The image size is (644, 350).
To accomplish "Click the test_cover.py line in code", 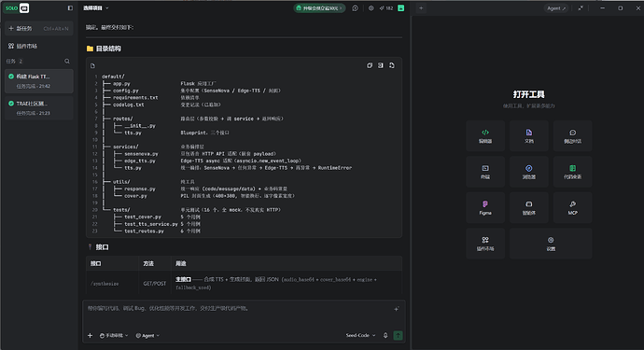I will [x=143, y=217].
